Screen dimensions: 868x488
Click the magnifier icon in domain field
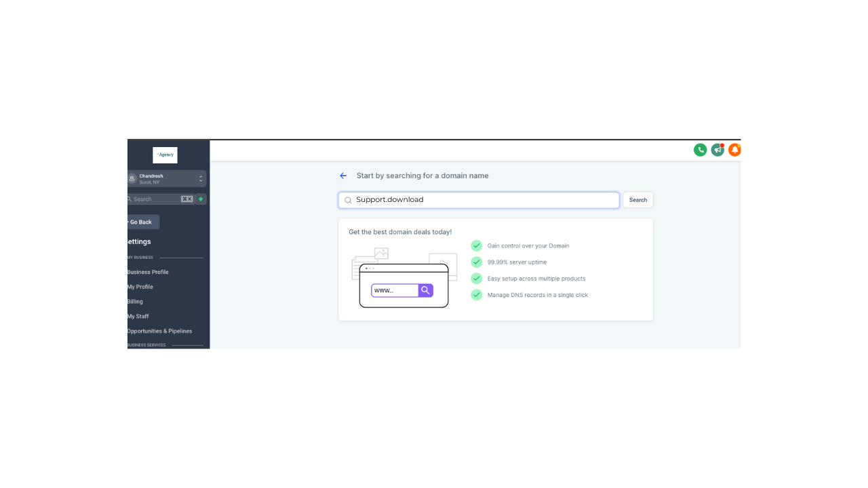click(x=349, y=200)
